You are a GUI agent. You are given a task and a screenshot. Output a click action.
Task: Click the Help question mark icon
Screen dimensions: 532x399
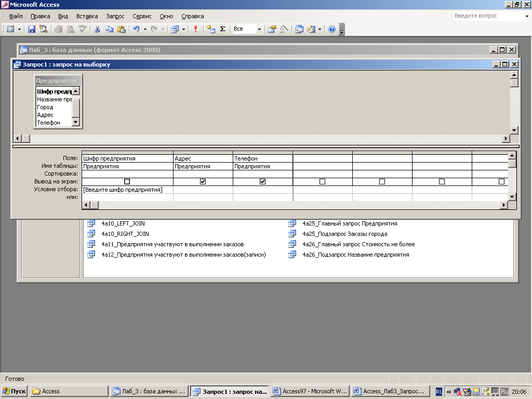tap(332, 29)
